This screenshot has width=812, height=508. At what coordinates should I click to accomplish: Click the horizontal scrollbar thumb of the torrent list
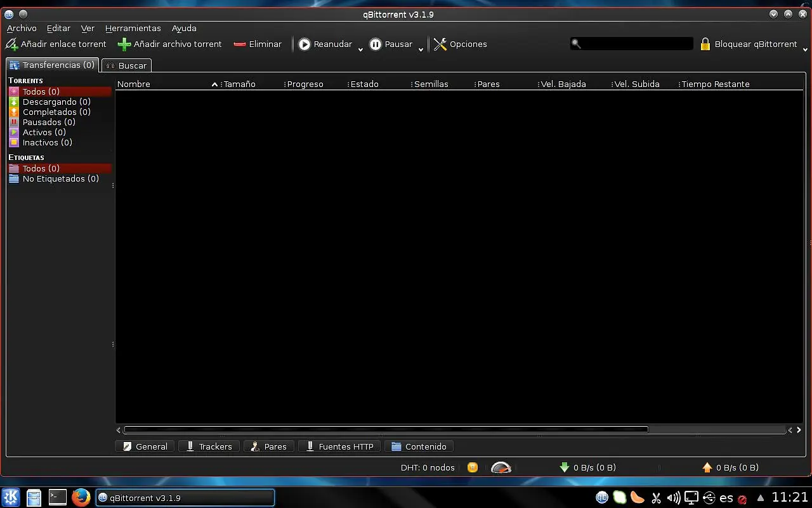click(x=386, y=430)
